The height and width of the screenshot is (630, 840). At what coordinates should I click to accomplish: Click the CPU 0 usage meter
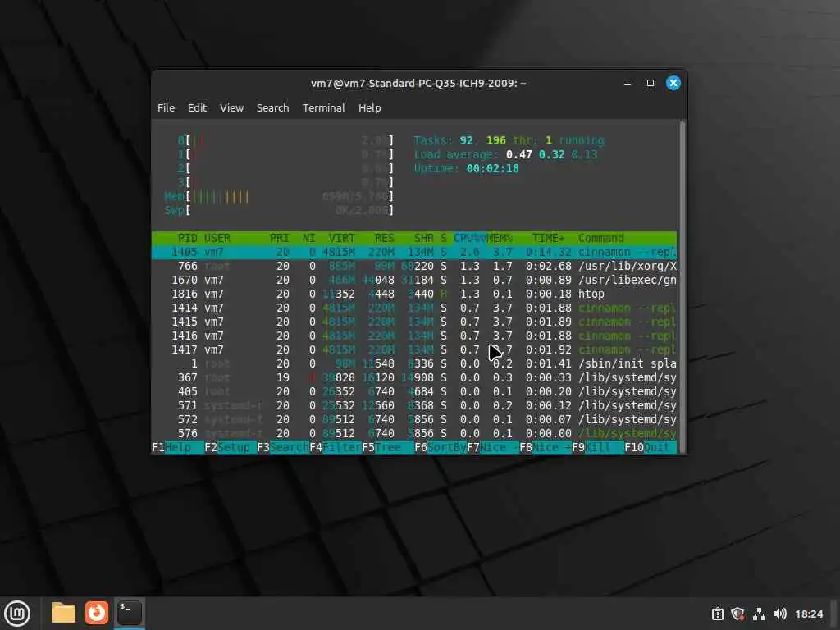point(285,140)
